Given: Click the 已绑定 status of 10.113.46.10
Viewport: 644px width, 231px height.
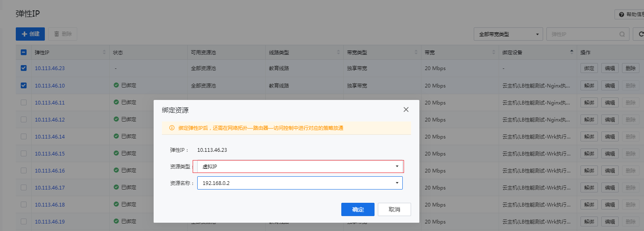Looking at the screenshot, I should 125,85.
